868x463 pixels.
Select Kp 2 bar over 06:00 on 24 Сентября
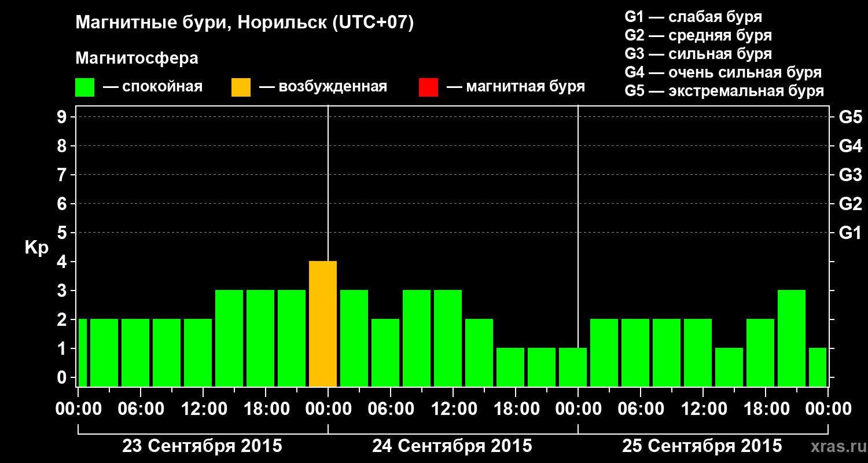click(x=385, y=353)
